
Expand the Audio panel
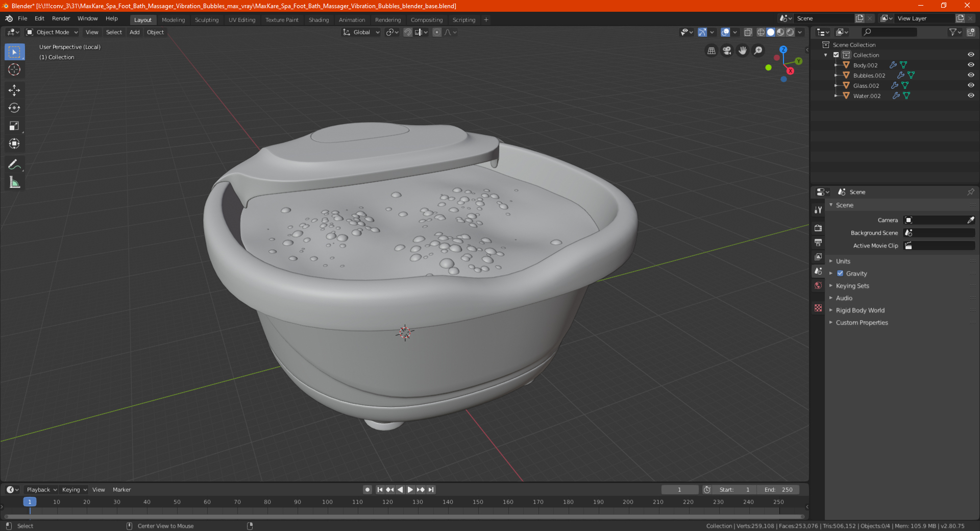coord(844,298)
